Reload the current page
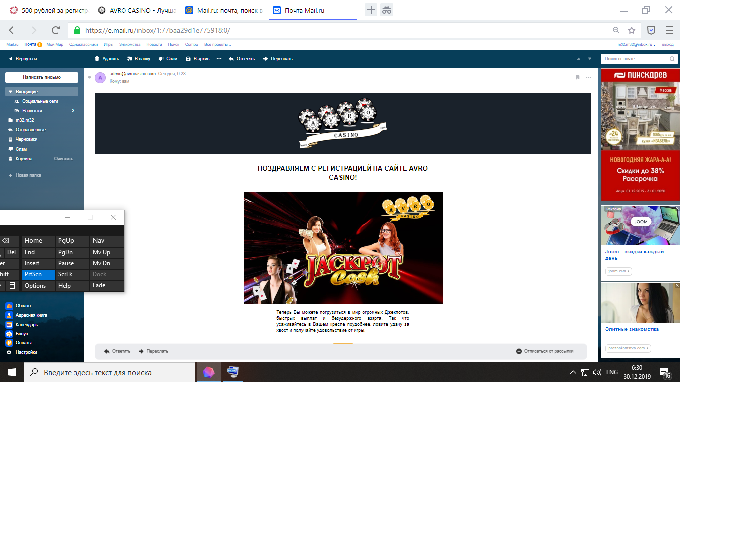Screen dimensions: 747x560 pyautogui.click(x=56, y=30)
